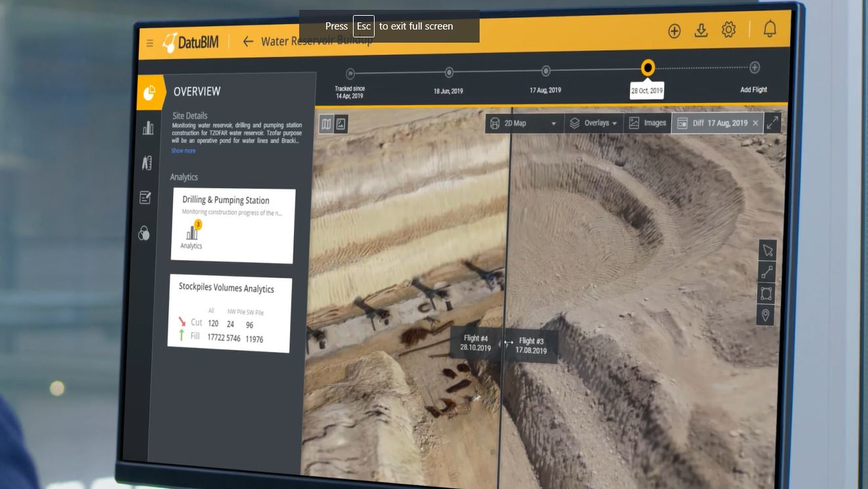Image resolution: width=868 pixels, height=489 pixels.
Task: Select the polygon area measurement tool
Action: 766,293
